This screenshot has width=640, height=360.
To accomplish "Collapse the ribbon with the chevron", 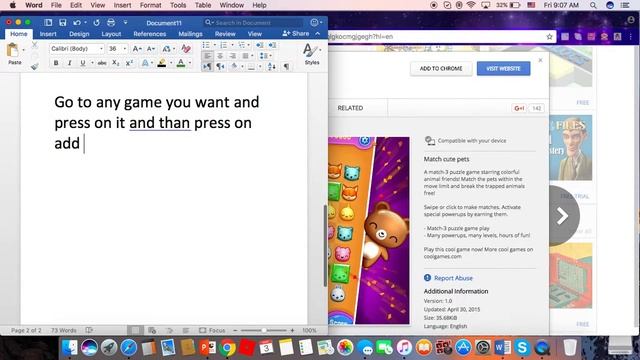I will click(318, 33).
